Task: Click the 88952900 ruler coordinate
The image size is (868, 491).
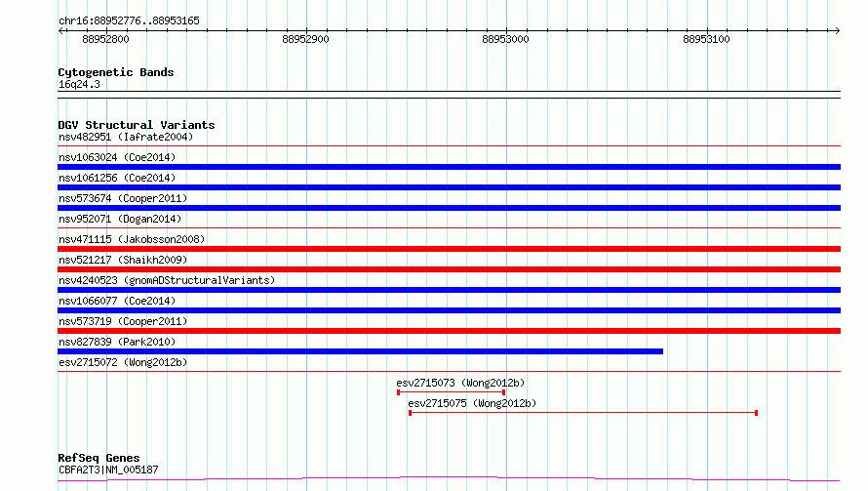Action: pyautogui.click(x=305, y=39)
